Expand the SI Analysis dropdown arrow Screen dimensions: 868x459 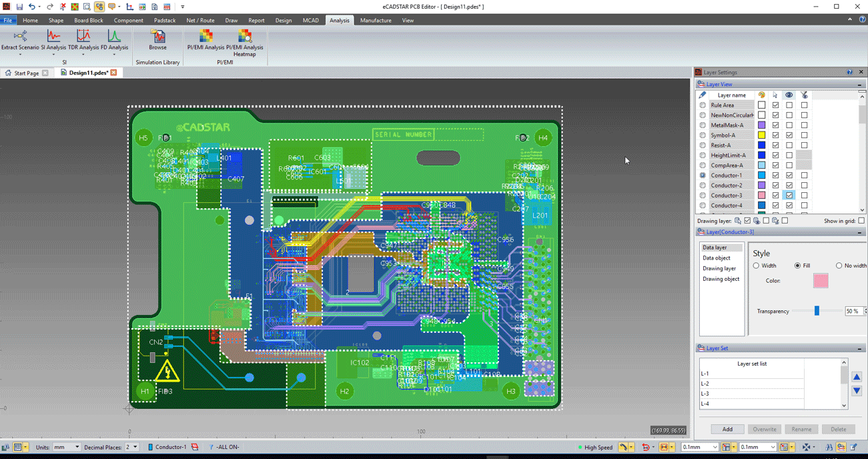53,55
